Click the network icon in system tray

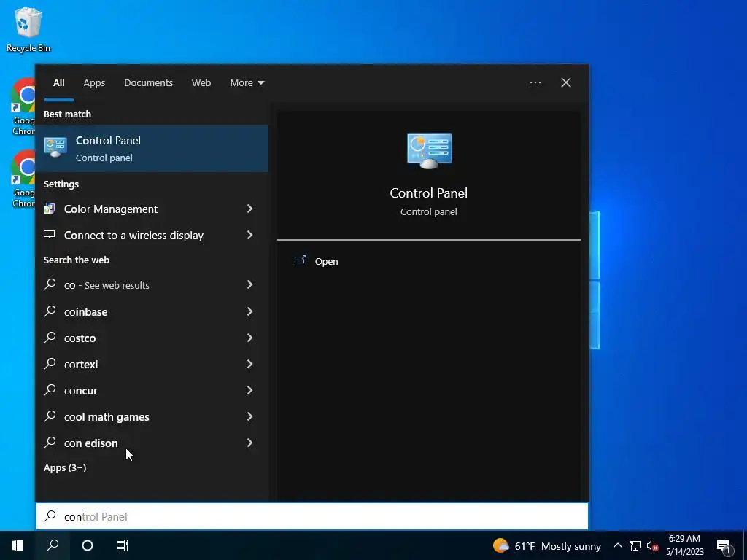(635, 545)
